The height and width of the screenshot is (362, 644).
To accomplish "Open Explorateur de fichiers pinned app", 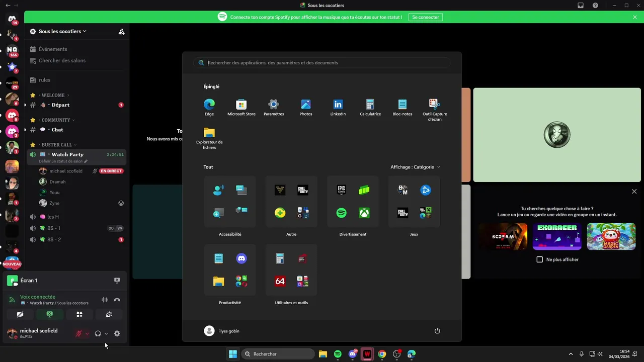I will (209, 138).
